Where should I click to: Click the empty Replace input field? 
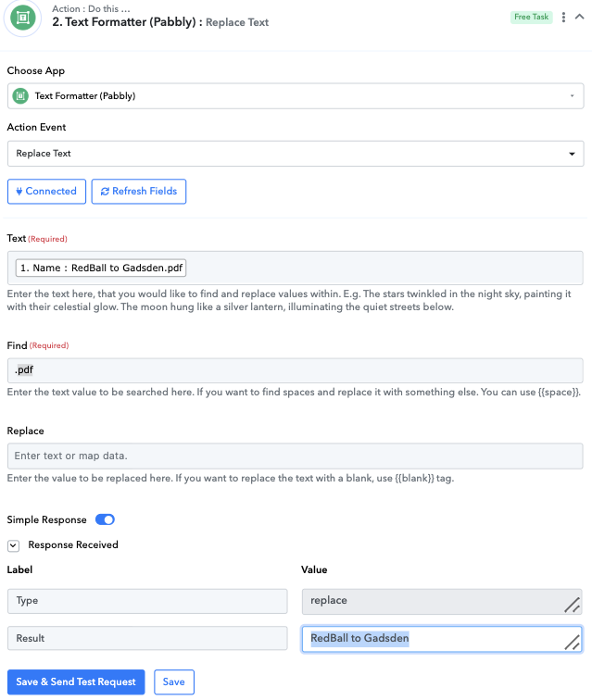[296, 456]
